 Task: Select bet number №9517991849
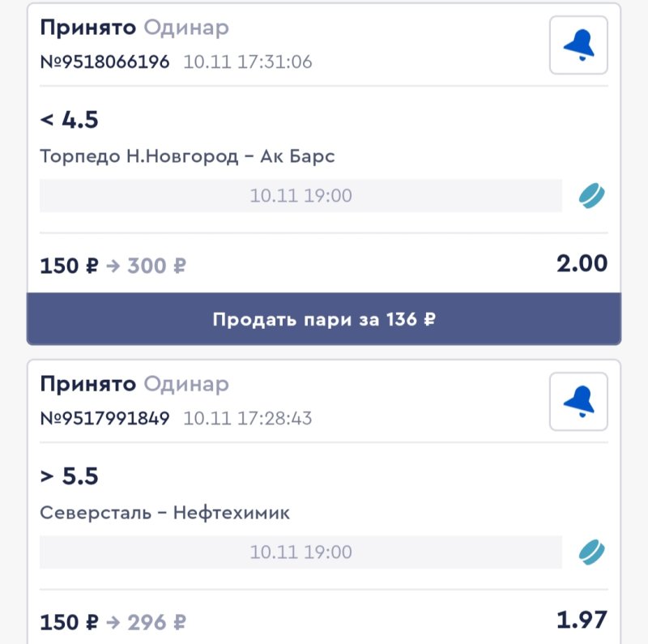105,419
